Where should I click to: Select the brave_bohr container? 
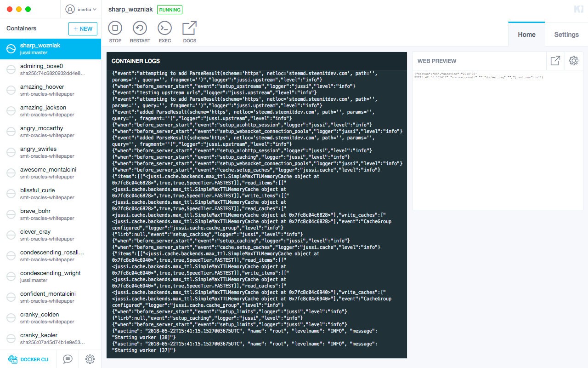pos(51,214)
